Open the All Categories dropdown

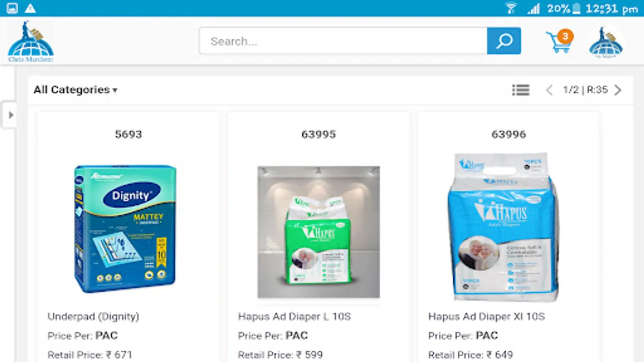75,90
